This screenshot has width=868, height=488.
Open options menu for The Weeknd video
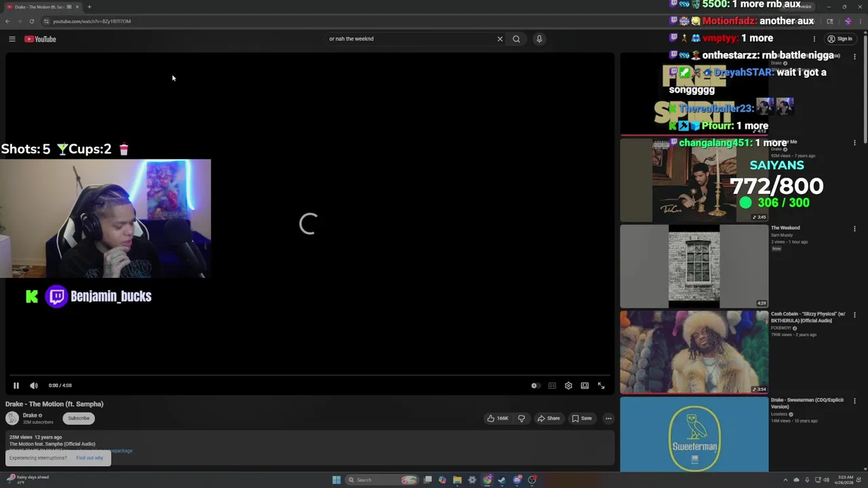tap(854, 229)
